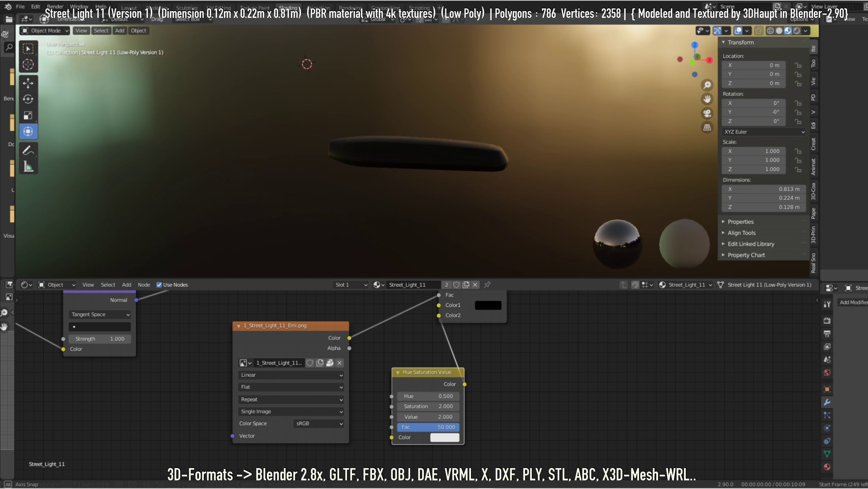Screen dimensions: 868x489
Task: Toggle camera view in viewport
Action: pyautogui.click(x=707, y=113)
